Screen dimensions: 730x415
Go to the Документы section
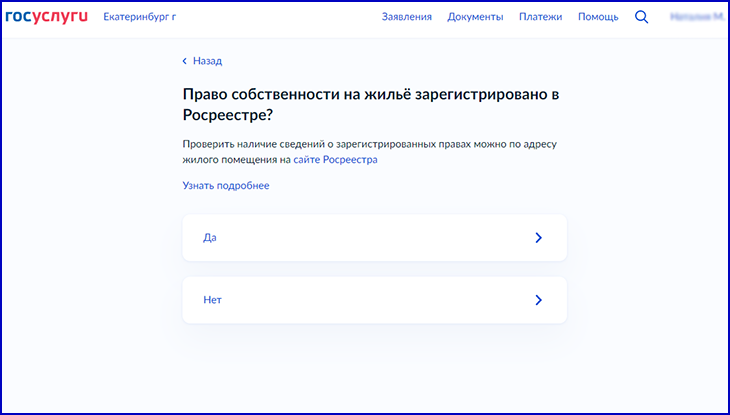(475, 17)
